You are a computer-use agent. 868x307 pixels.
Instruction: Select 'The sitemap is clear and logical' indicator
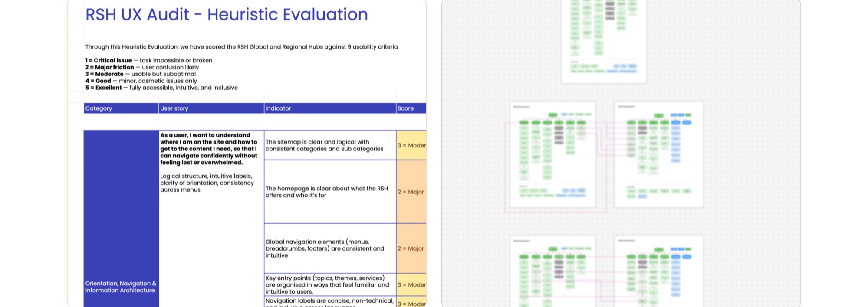(x=330, y=145)
